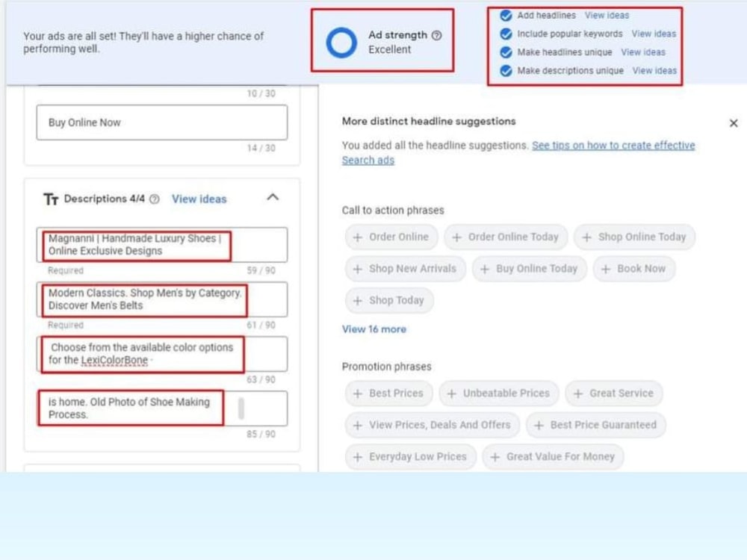Click the More distinct headline suggestions title
The image size is (747, 560).
[x=429, y=122]
